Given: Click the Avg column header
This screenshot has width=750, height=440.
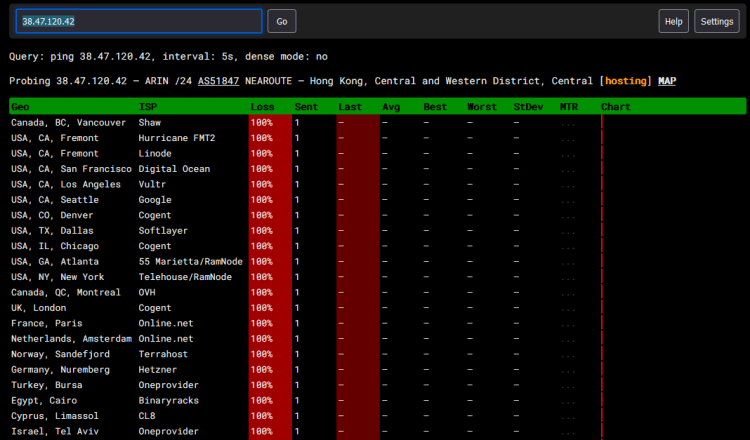Looking at the screenshot, I should [x=391, y=107].
